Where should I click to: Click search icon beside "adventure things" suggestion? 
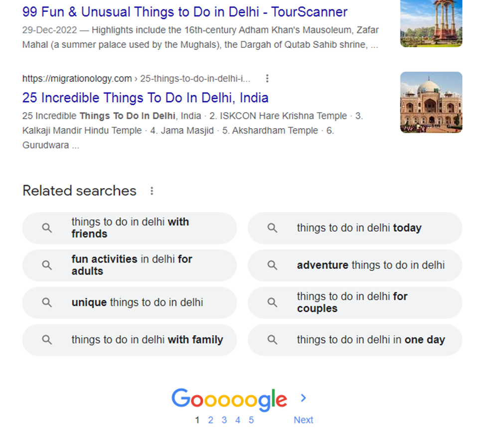272,265
